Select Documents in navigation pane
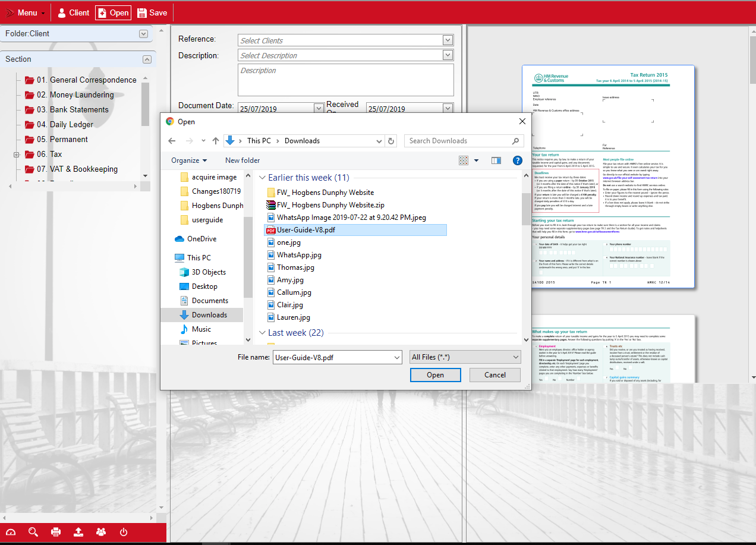756x545 pixels. (x=204, y=301)
